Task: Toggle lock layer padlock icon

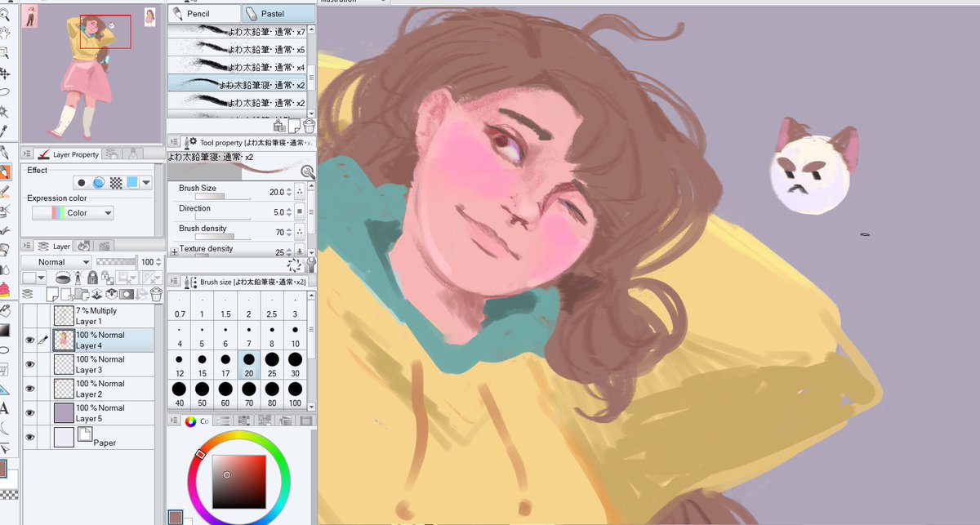Action: click(x=92, y=278)
